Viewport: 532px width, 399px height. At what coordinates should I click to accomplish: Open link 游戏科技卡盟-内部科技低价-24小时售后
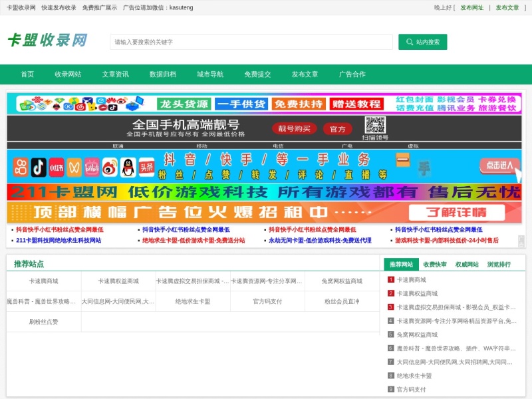446,240
